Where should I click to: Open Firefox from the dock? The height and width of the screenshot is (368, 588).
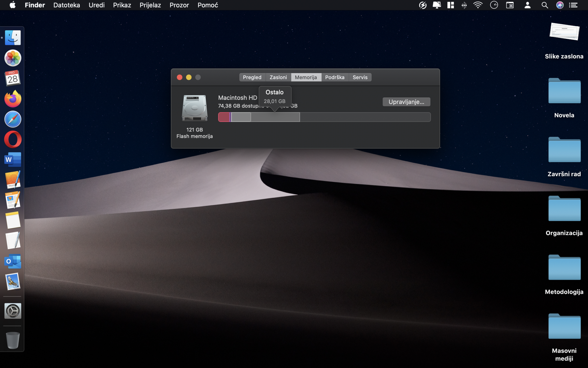[x=13, y=99]
